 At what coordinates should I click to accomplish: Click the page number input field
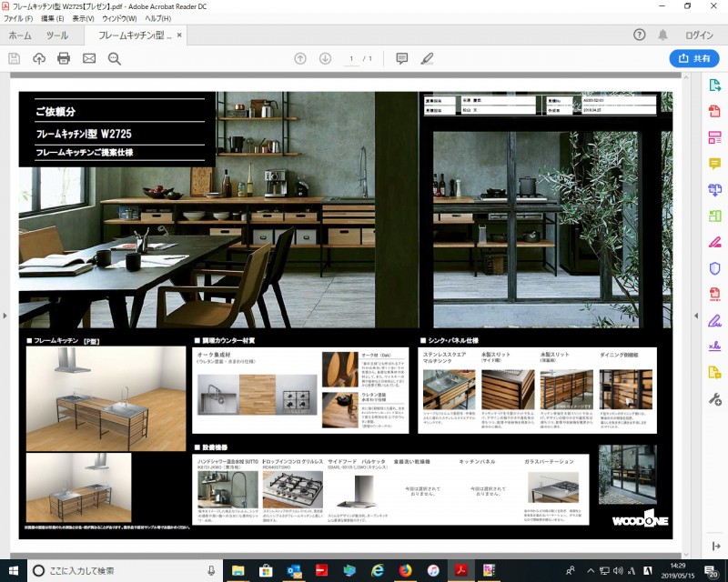point(352,58)
